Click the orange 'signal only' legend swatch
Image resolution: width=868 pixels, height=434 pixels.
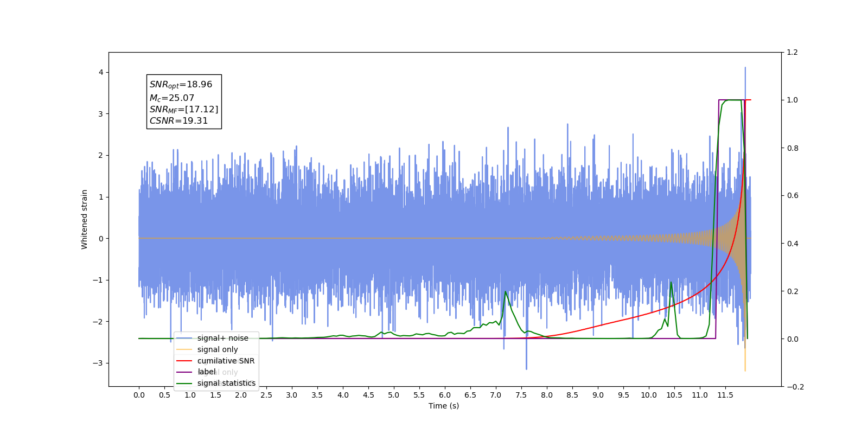184,349
